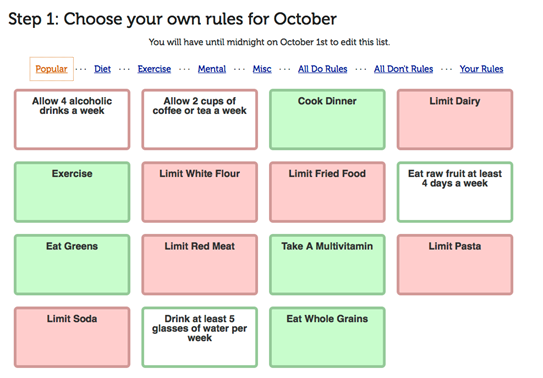Select the Popular category tab
The height and width of the screenshot is (378, 543).
pyautogui.click(x=51, y=69)
